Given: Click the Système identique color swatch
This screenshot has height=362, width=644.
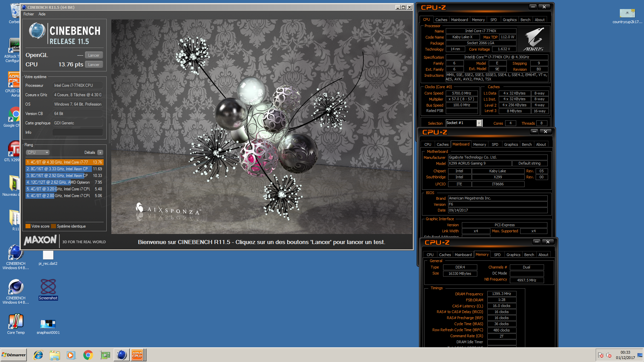Looking at the screenshot, I should click(x=53, y=226).
